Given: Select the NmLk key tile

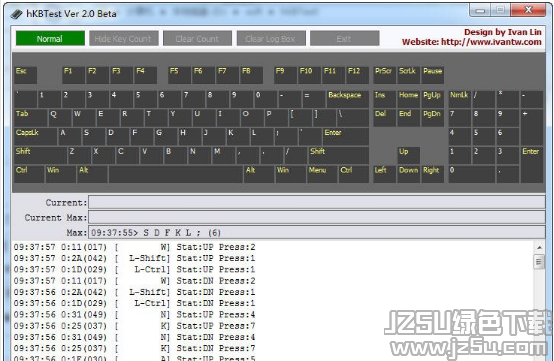Looking at the screenshot, I should 460,99.
